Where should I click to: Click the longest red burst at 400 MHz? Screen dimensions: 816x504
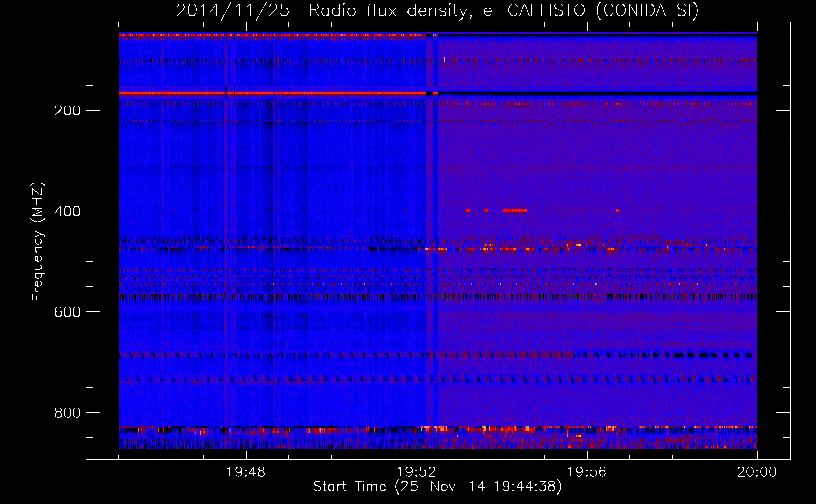point(515,211)
